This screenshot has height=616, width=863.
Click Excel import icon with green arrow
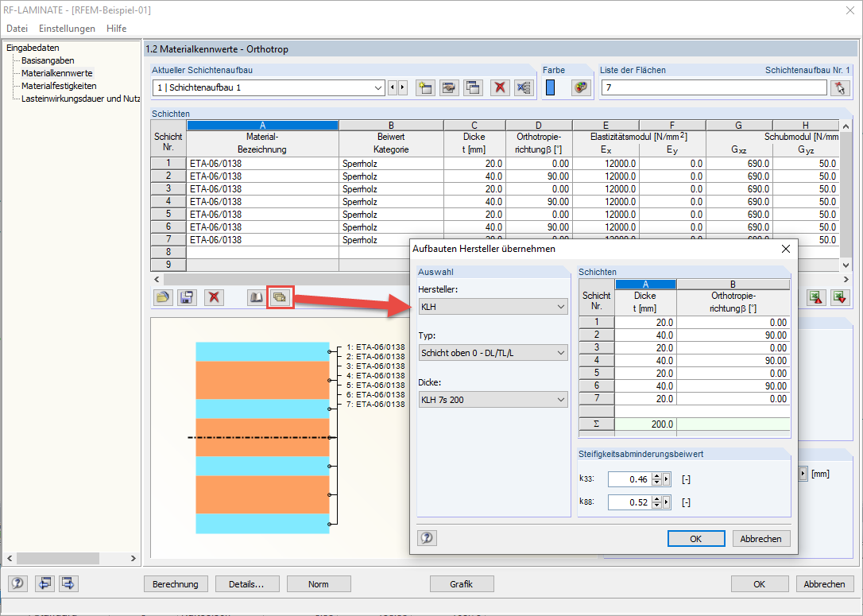(x=840, y=298)
